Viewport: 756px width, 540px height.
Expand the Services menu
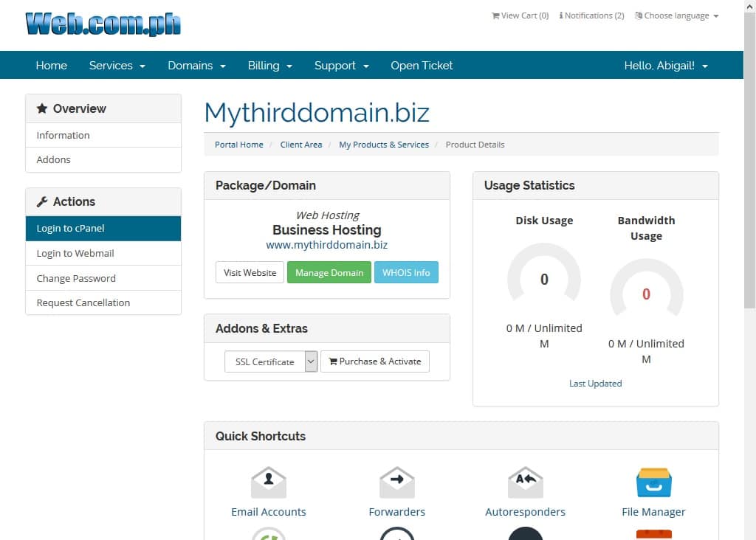(x=117, y=66)
